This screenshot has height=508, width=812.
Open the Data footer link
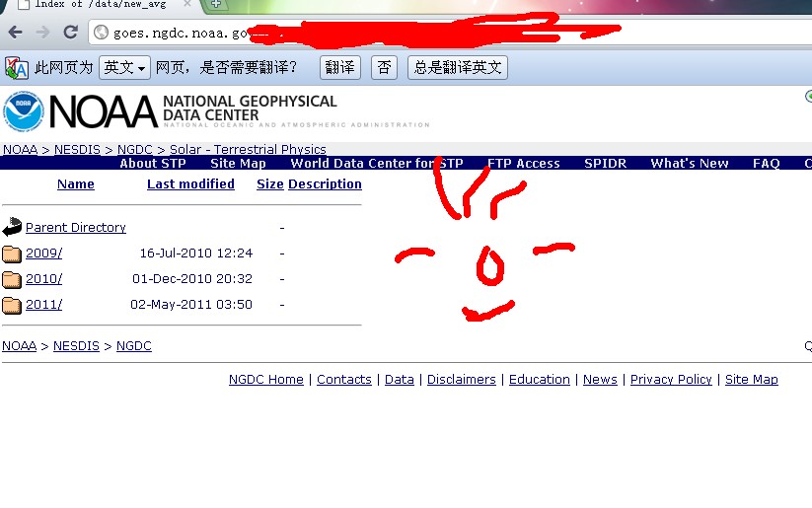coord(400,380)
